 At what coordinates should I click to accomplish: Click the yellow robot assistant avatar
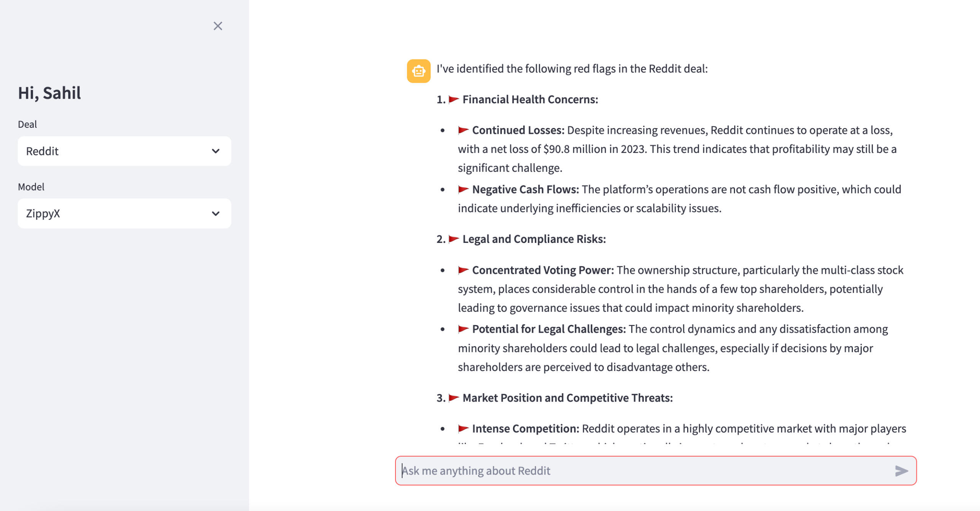click(418, 71)
